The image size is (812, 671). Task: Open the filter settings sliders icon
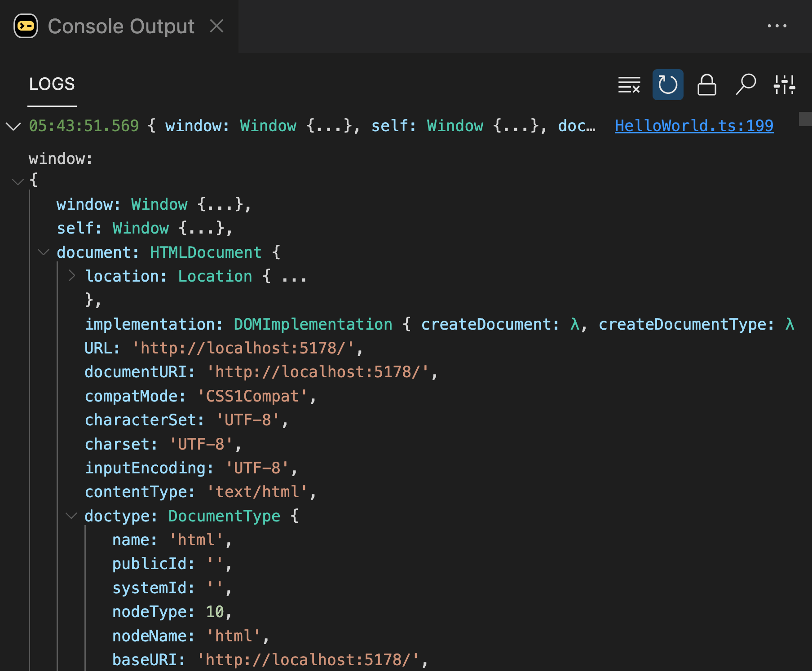tap(785, 84)
